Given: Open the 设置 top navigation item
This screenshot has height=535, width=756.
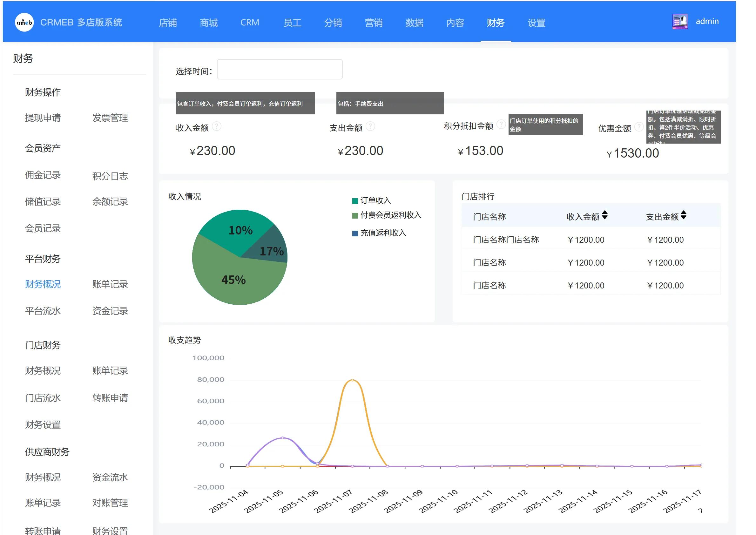Looking at the screenshot, I should [536, 23].
